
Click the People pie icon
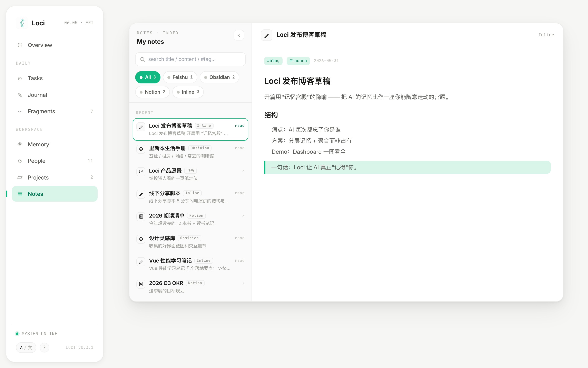click(x=20, y=161)
